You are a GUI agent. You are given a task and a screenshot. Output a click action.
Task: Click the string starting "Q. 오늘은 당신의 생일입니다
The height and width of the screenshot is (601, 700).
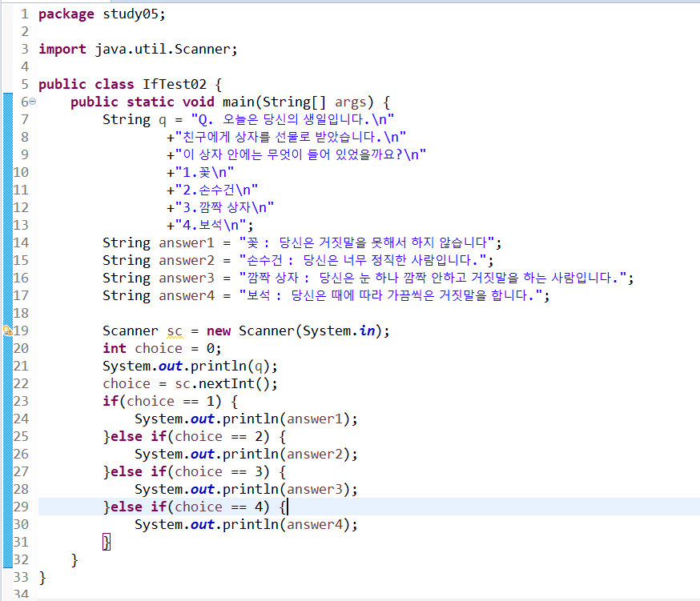(x=292, y=119)
